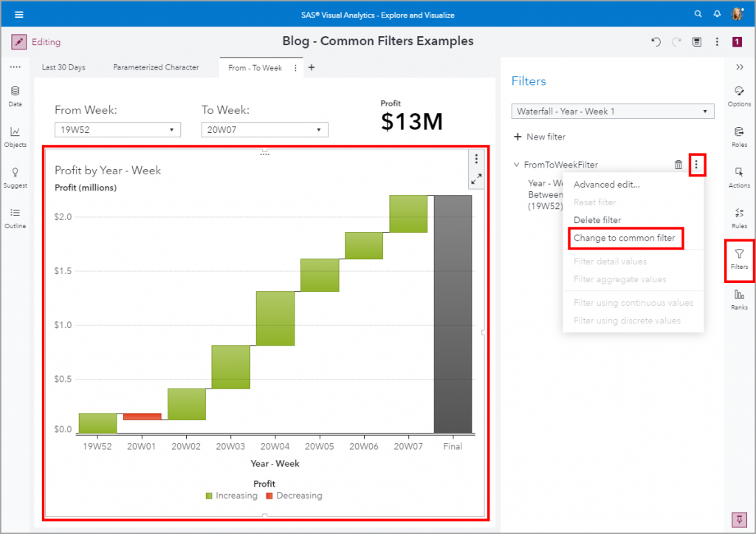
Task: Toggle Editing mode with the pencil
Action: pyautogui.click(x=18, y=41)
